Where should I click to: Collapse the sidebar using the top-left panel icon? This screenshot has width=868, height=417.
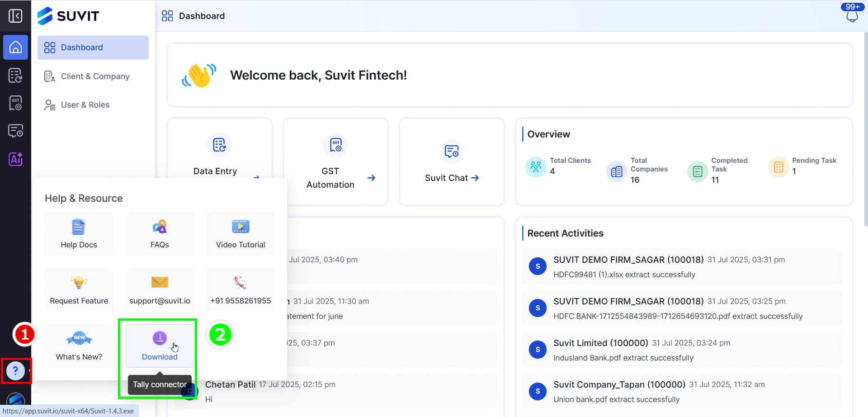pos(15,16)
